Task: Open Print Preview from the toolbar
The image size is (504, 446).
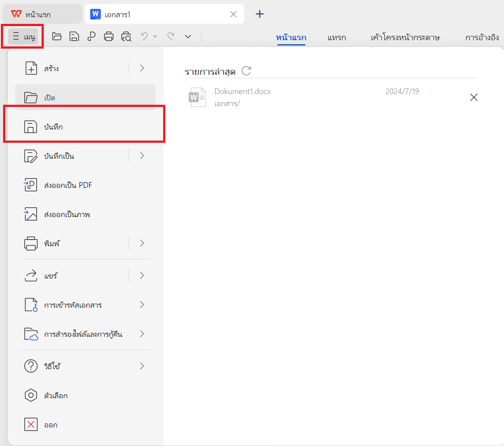Action: point(126,36)
